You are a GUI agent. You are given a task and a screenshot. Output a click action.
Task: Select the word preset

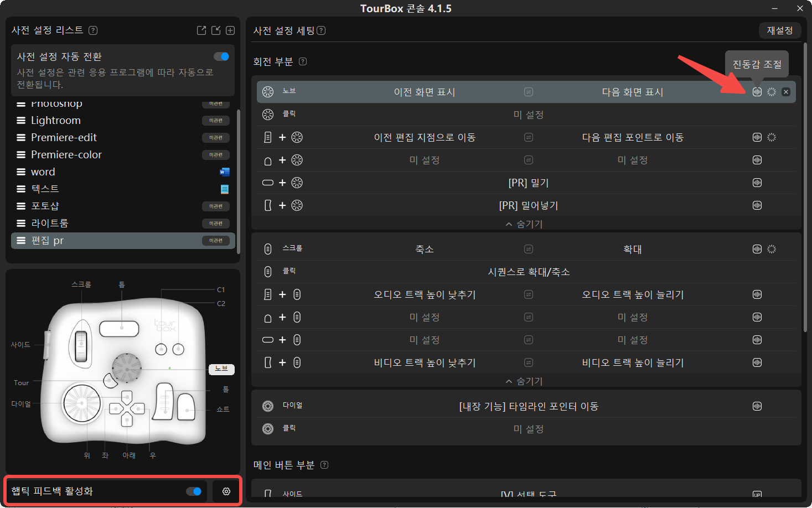tap(123, 172)
